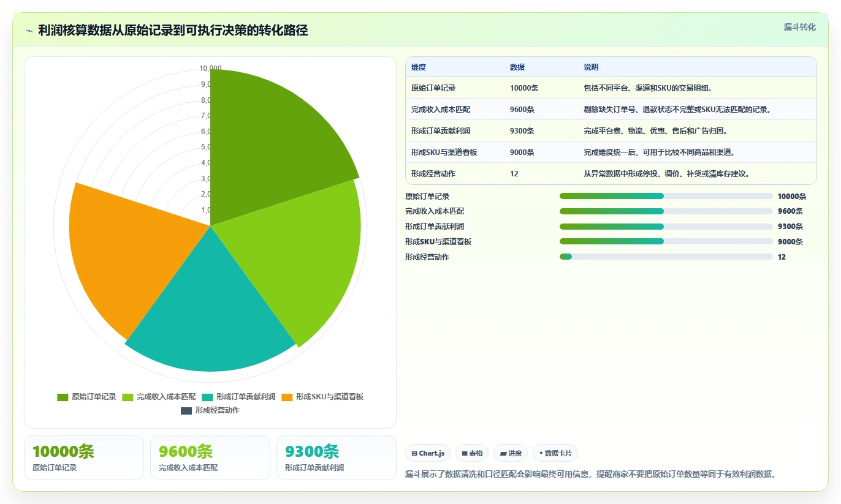Click description starting with 从异常数据中形成停投
The height and width of the screenshot is (504, 841).
pos(667,174)
